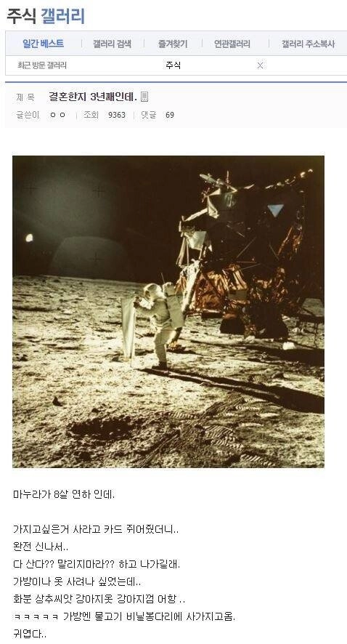
Task: Open the 일간 베스트 tab
Action: tap(43, 44)
